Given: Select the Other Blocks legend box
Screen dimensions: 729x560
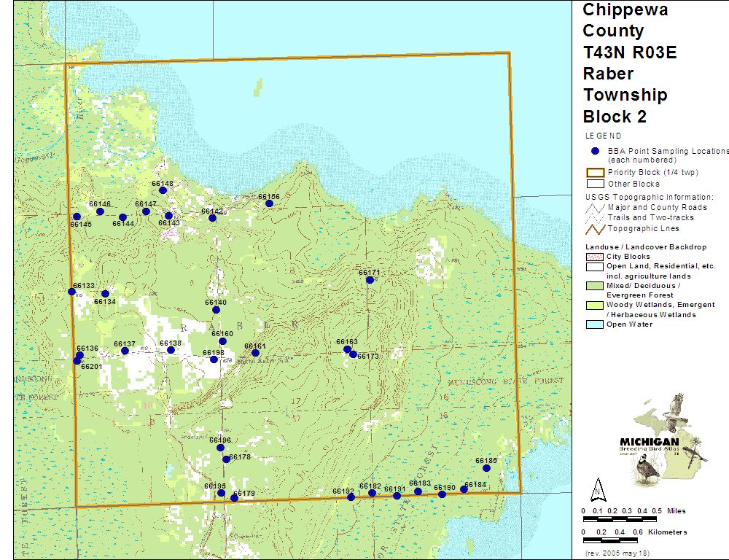Looking at the screenshot, I should [595, 184].
